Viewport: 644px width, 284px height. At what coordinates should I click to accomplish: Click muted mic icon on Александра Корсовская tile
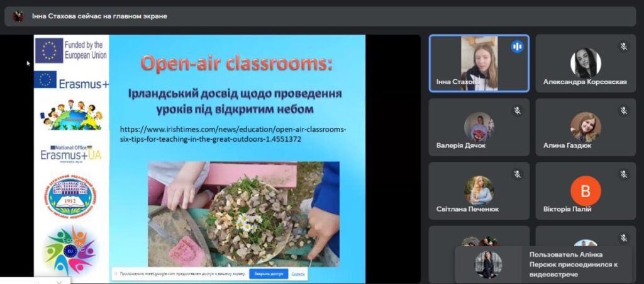tap(624, 47)
